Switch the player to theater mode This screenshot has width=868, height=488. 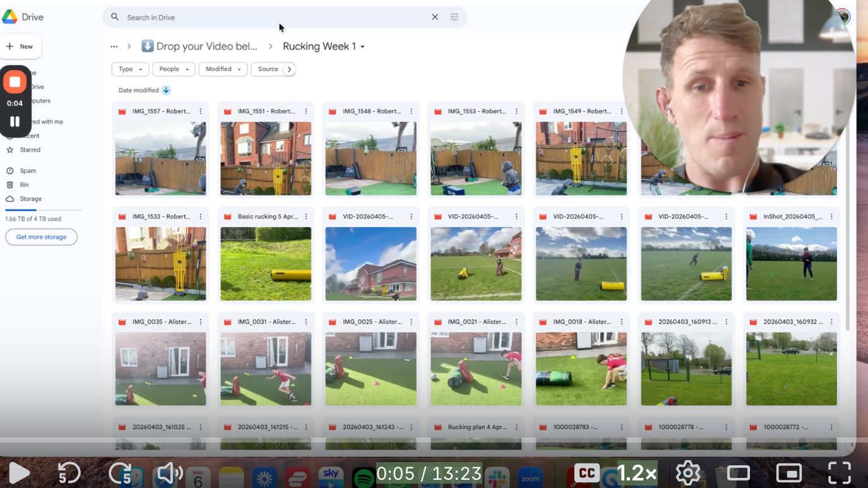(739, 473)
